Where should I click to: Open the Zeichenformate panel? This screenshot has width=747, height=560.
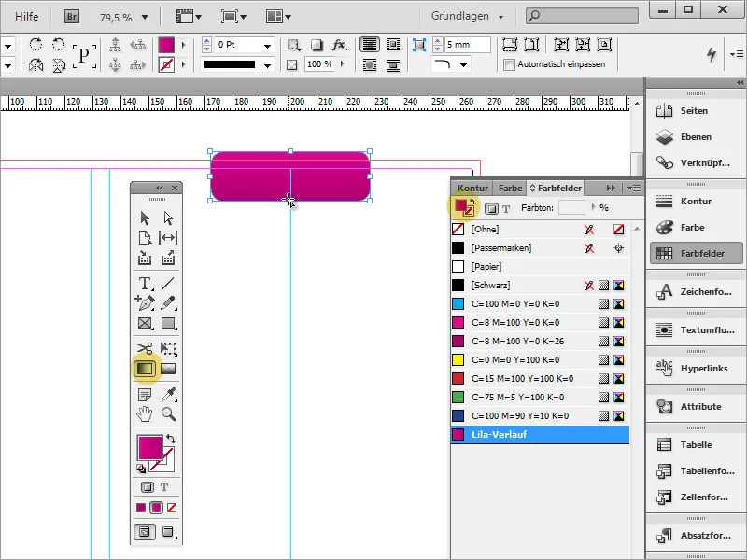point(695,292)
